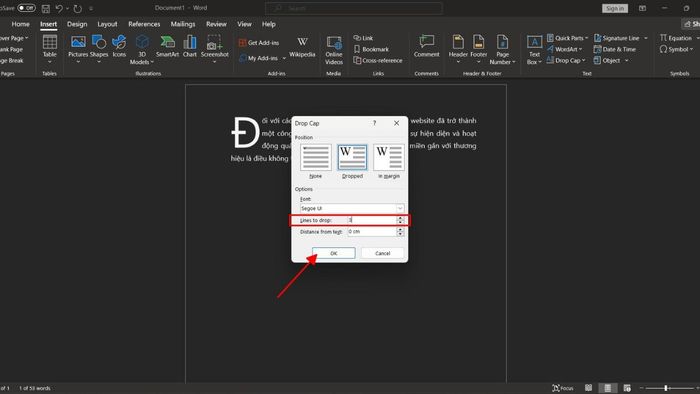Switch to Focus mode in the status bar
This screenshot has width=700, height=394.
[562, 388]
